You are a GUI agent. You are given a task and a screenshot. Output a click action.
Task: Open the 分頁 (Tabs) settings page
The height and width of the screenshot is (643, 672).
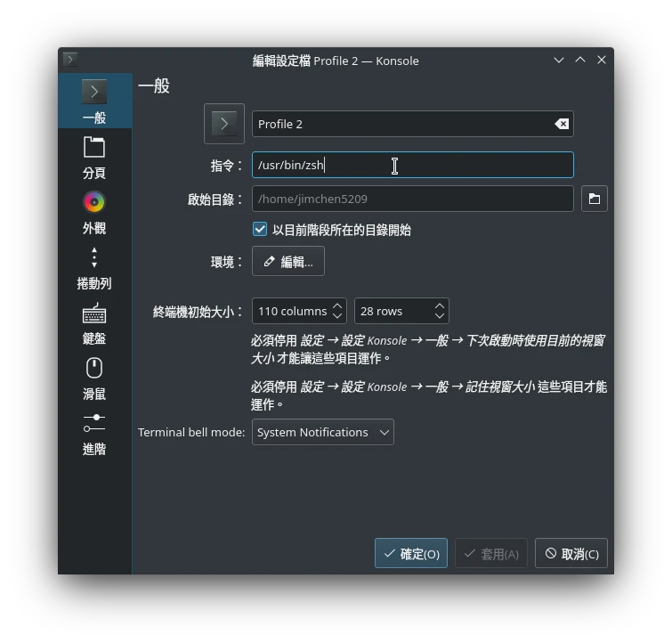tap(94, 158)
